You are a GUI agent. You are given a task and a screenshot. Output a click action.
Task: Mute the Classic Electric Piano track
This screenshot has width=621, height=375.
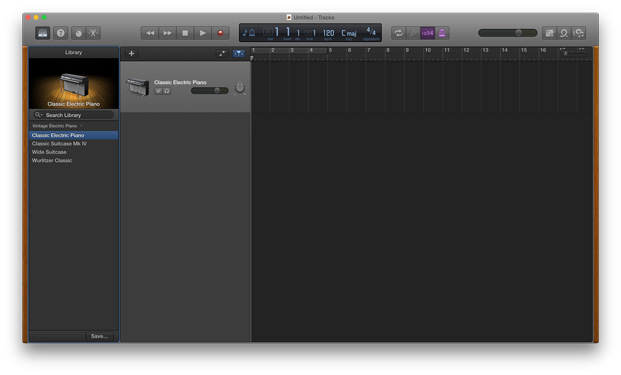coord(158,91)
